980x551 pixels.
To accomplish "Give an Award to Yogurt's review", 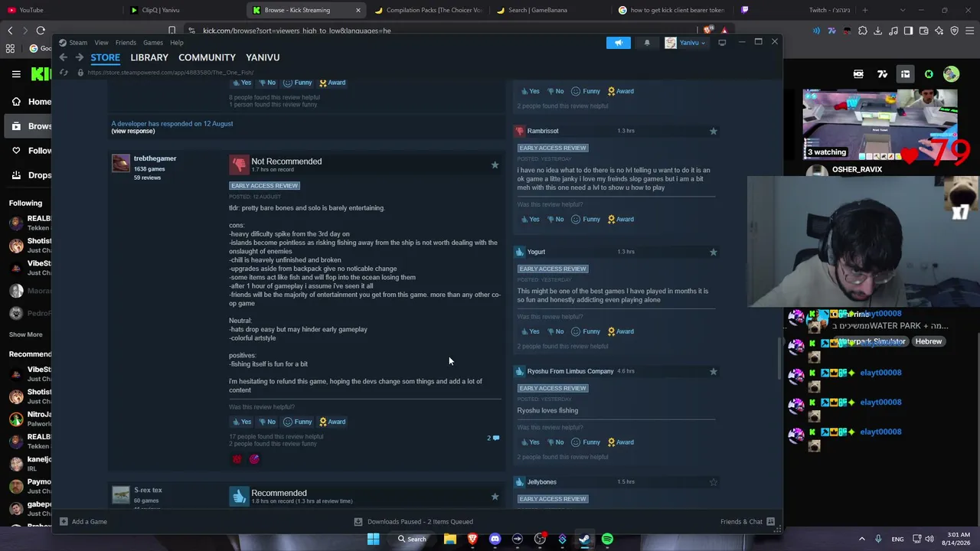I will [x=621, y=331].
